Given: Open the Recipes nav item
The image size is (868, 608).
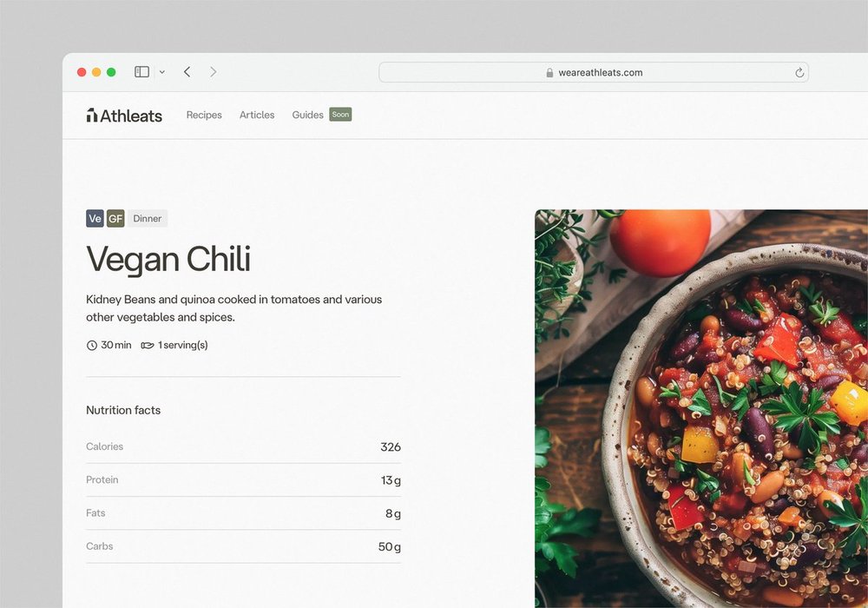Looking at the screenshot, I should (x=204, y=115).
